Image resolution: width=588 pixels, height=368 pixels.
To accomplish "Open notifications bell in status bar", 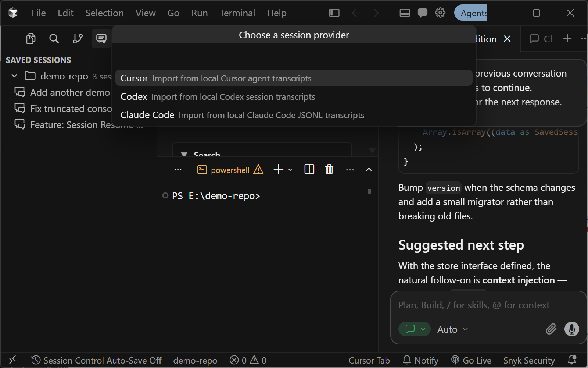I will [572, 360].
